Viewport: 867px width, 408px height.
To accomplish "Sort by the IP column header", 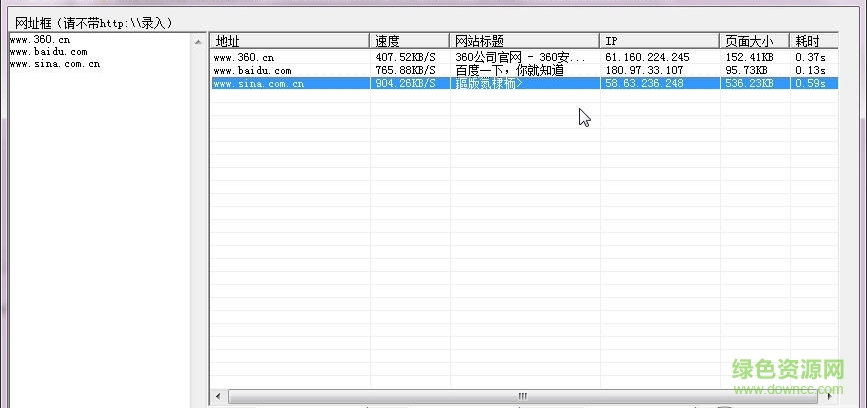I will pyautogui.click(x=660, y=41).
